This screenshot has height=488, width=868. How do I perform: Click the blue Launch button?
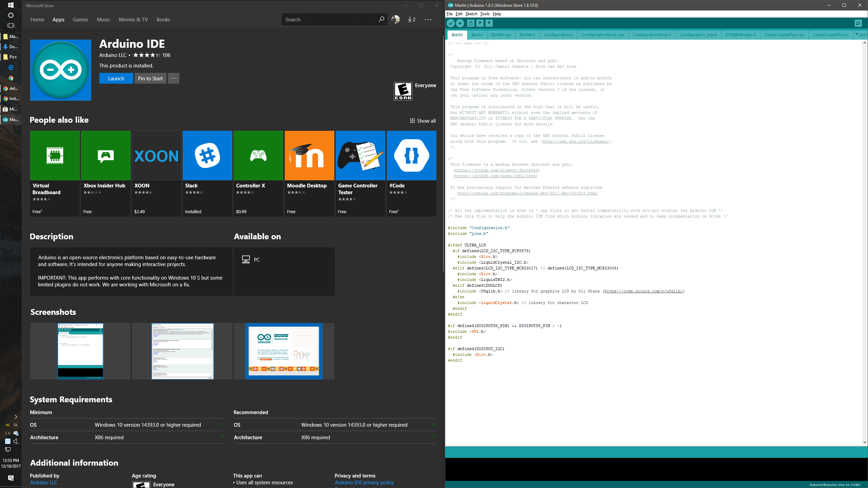pyautogui.click(x=116, y=78)
